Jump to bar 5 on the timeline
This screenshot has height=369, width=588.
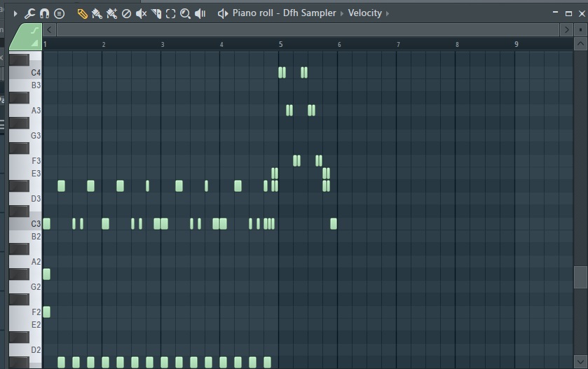[x=280, y=45]
